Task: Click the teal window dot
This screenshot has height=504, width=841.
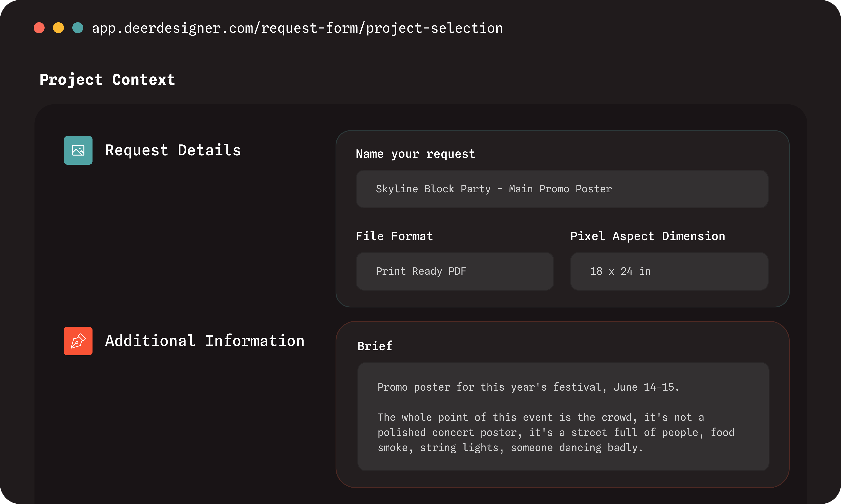Action: [78, 28]
